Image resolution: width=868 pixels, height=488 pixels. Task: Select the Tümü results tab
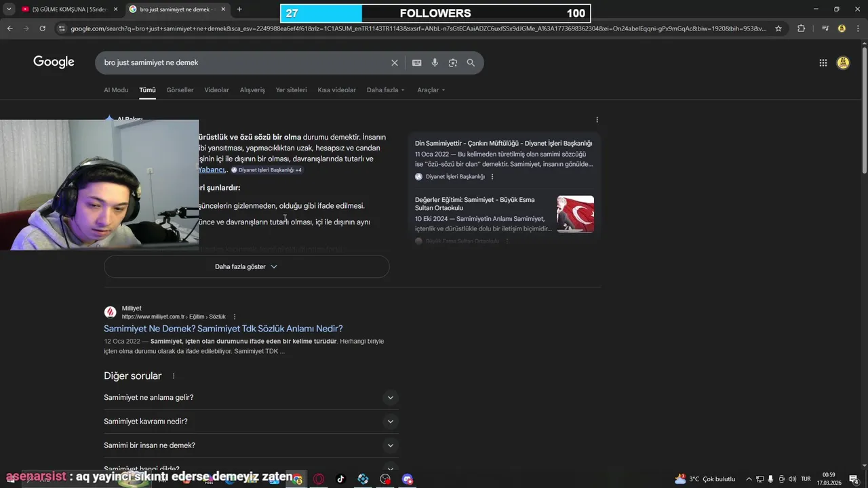(x=147, y=90)
